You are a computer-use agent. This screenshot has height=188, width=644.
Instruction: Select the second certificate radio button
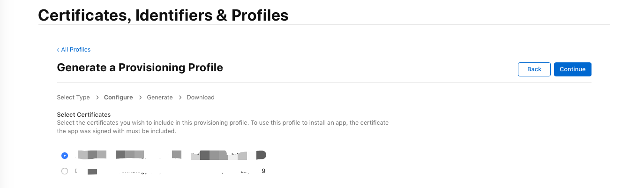point(65,171)
